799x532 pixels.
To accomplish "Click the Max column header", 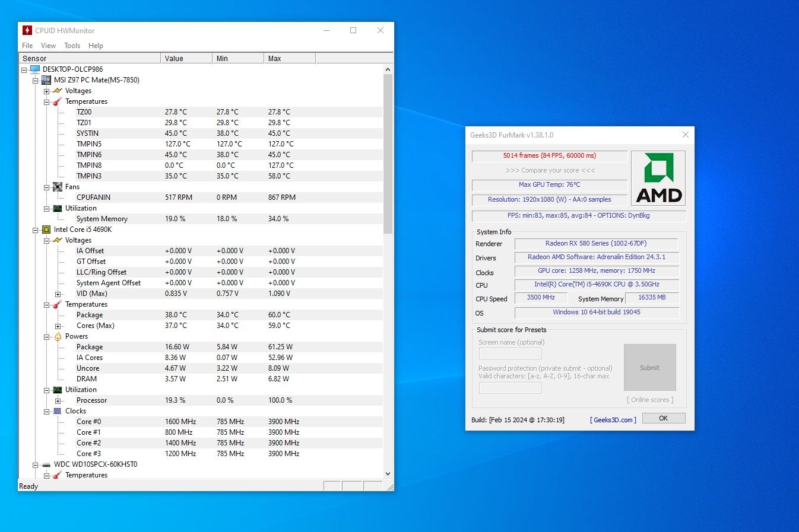I will coord(290,58).
